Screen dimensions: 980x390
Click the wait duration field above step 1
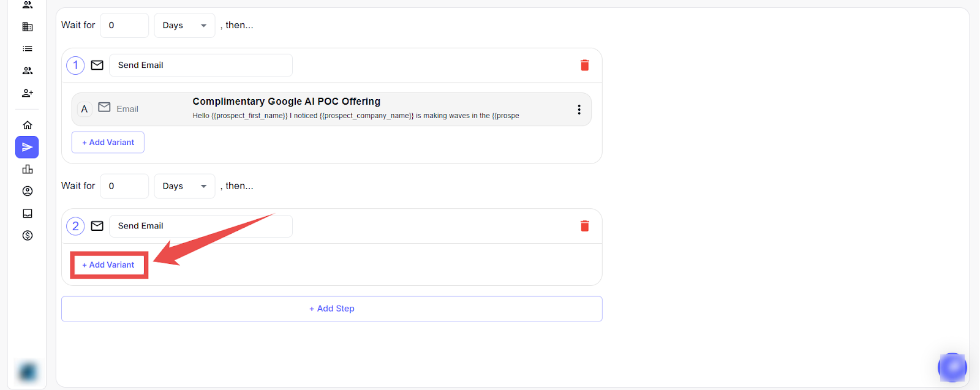[x=124, y=26]
